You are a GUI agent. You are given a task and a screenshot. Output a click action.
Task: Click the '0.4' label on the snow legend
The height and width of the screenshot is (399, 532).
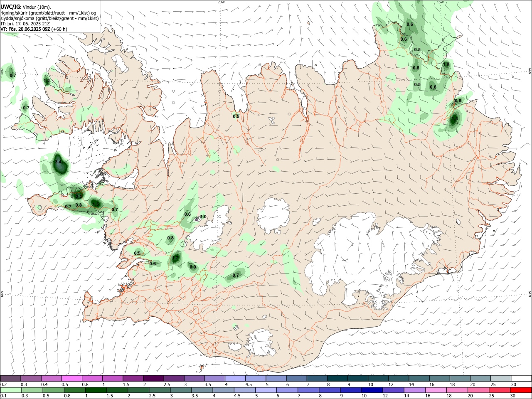coord(44,384)
